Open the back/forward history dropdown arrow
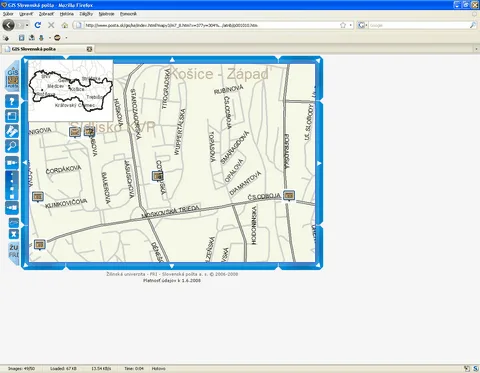 pyautogui.click(x=27, y=25)
